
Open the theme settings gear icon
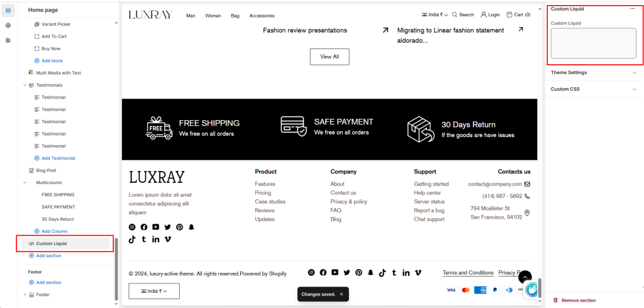tap(8, 26)
